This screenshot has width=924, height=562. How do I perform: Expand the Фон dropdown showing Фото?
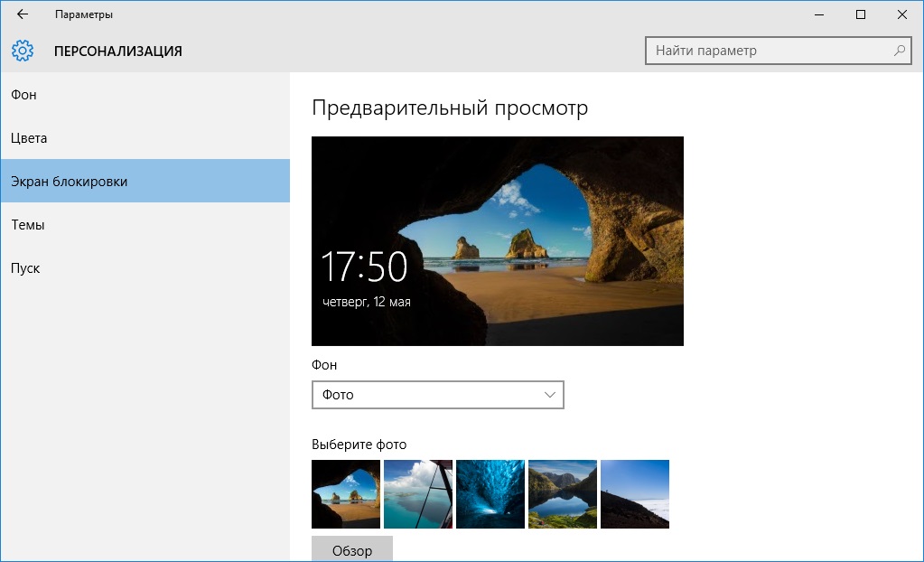pos(437,395)
